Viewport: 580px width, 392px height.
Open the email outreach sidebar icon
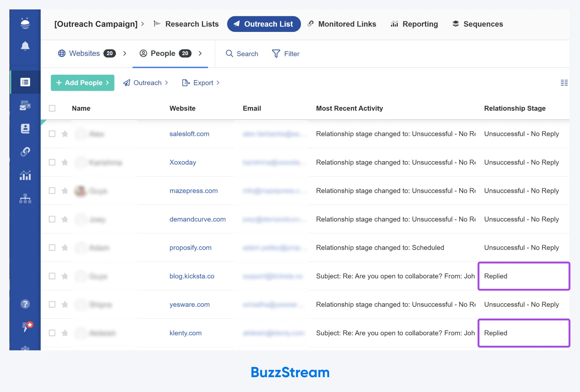[x=25, y=106]
